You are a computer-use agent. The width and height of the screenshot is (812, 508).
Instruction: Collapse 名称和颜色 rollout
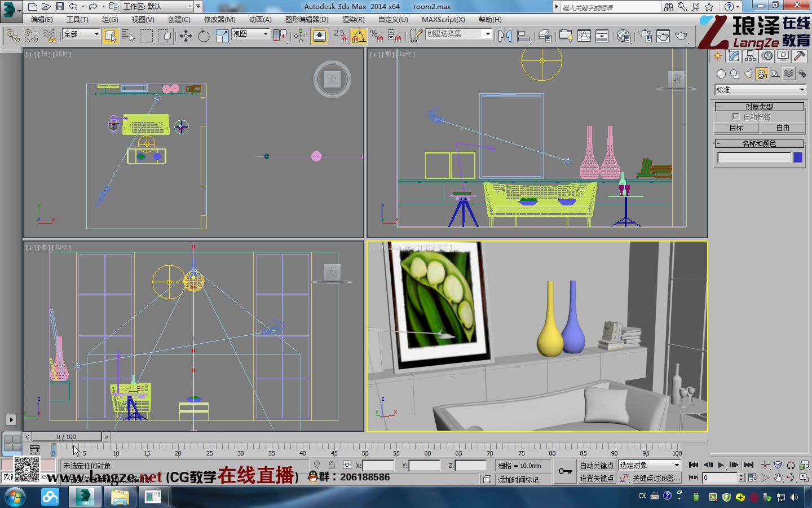(x=759, y=143)
